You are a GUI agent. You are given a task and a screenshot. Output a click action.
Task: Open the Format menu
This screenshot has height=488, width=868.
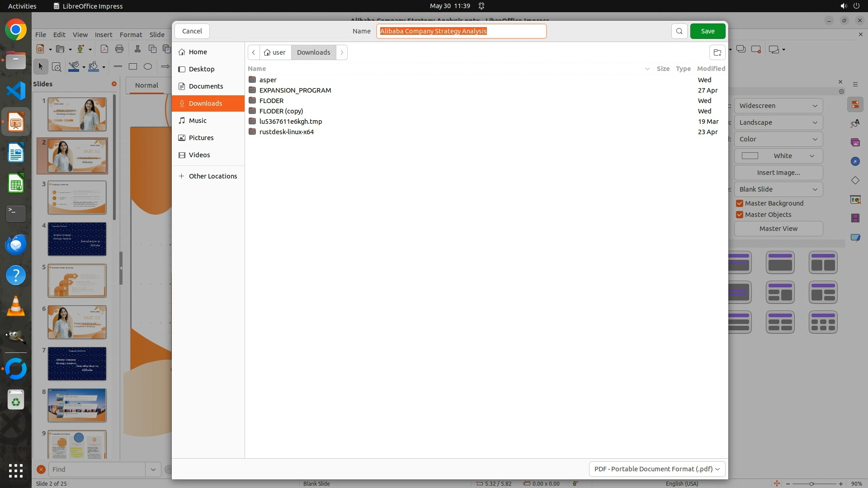point(131,35)
